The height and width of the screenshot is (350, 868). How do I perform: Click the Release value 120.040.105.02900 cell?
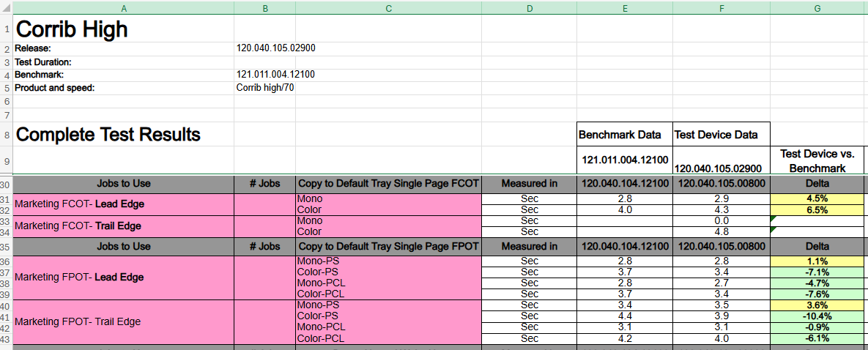click(265, 48)
